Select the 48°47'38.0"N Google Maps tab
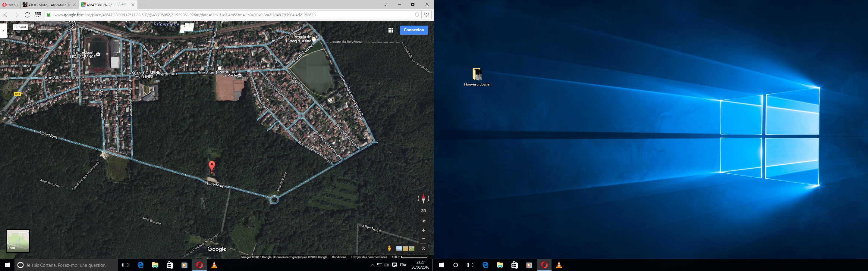The height and width of the screenshot is (271, 868). pyautogui.click(x=108, y=5)
